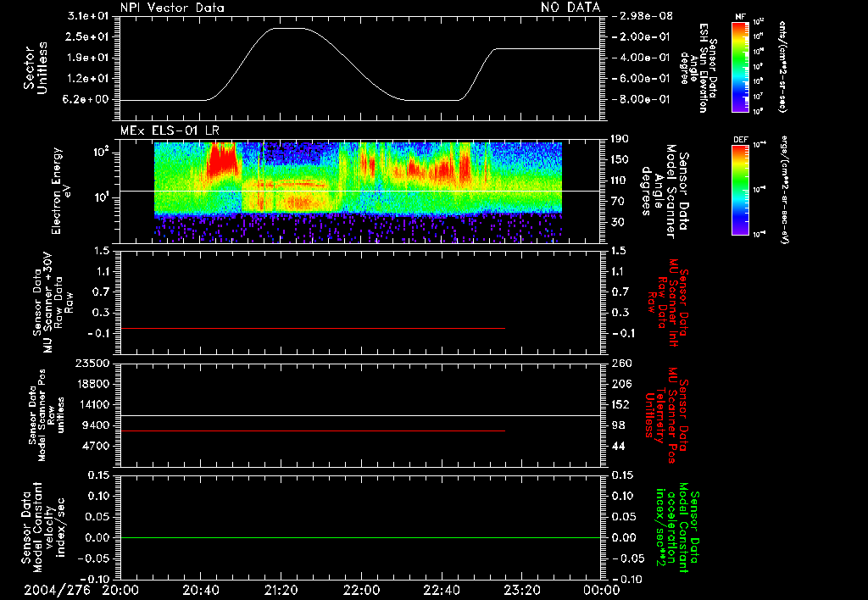Click the NF color scale bar
This screenshot has width=868, height=600.
click(x=741, y=66)
